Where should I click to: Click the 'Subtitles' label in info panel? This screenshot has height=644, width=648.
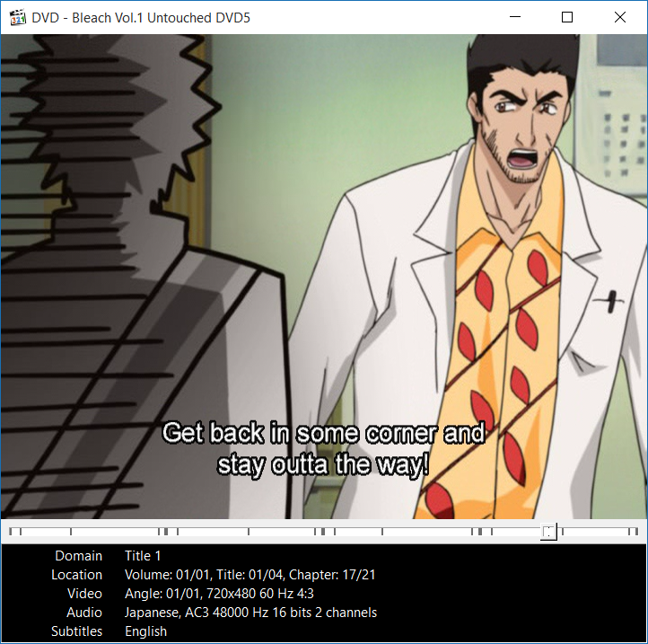[x=76, y=631]
